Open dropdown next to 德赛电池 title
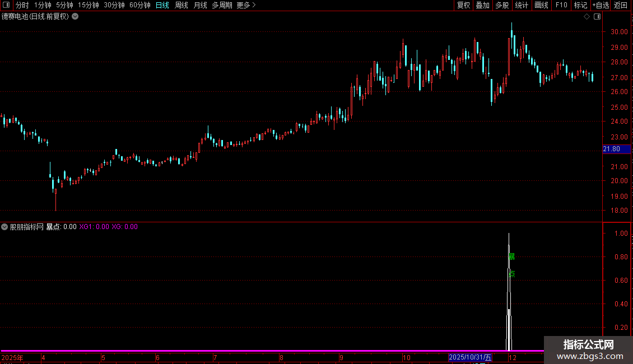633x364 pixels. (x=75, y=17)
